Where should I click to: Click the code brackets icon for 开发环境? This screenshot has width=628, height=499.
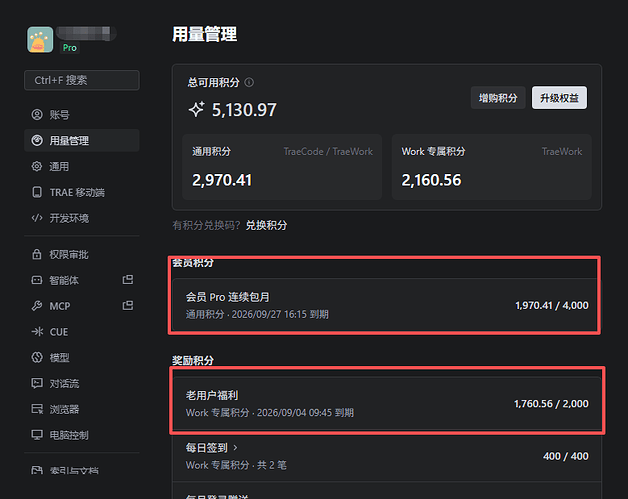(x=37, y=218)
